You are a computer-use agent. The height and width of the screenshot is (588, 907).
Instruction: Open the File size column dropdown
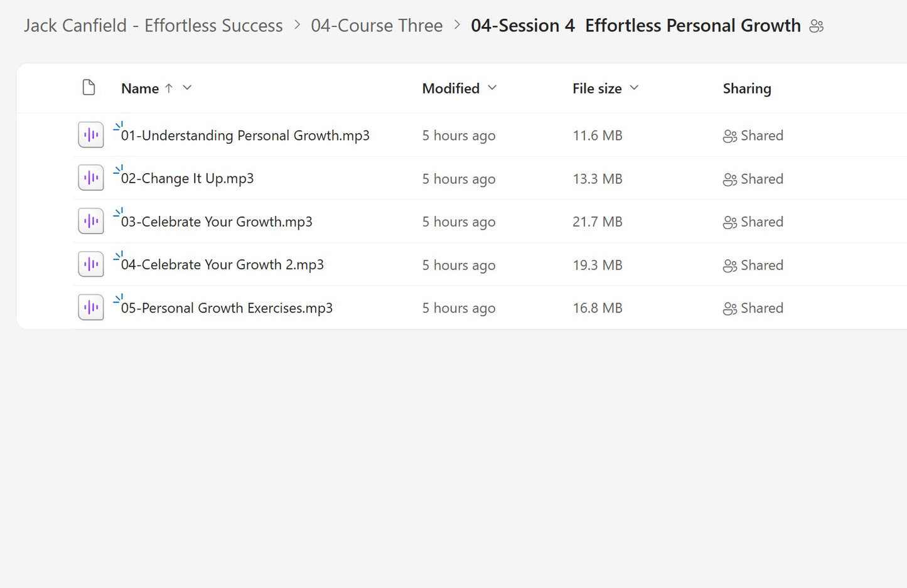tap(634, 88)
